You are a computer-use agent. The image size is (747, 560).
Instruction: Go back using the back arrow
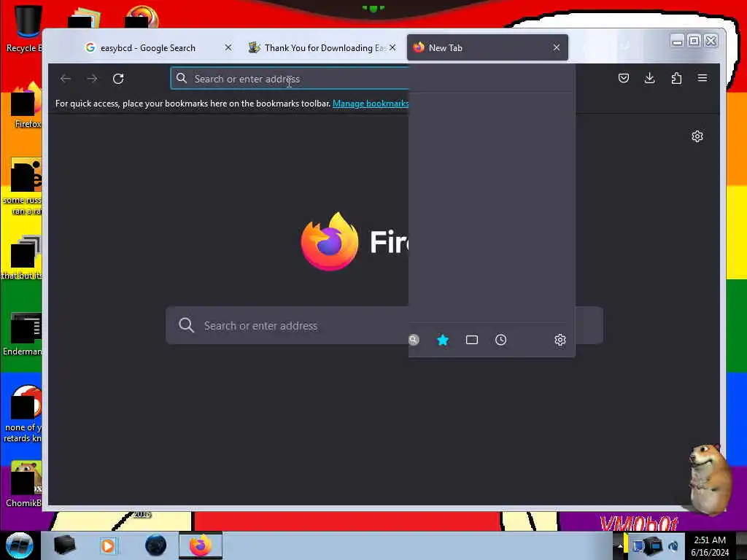pos(66,79)
